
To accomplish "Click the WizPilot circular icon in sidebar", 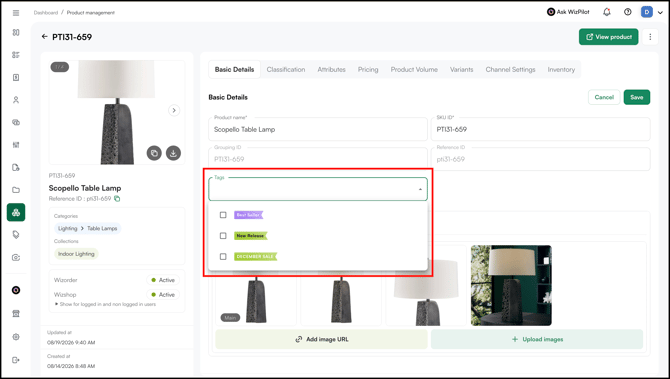I will coord(16,290).
